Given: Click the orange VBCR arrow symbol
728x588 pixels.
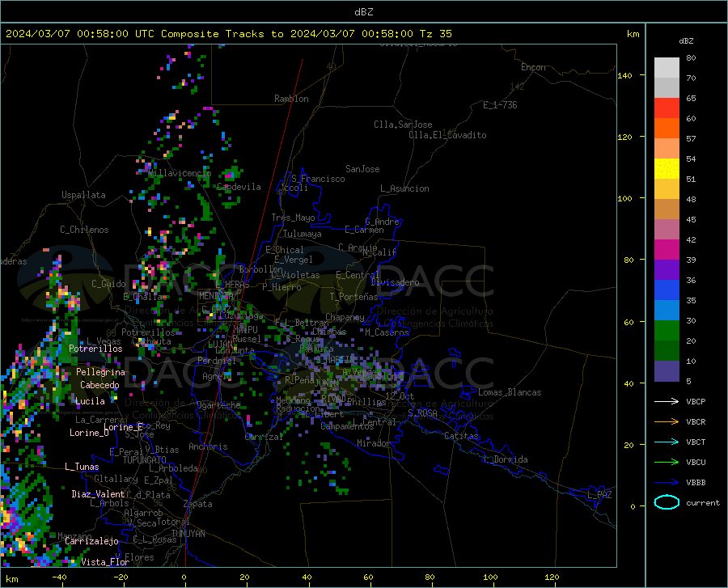Looking at the screenshot, I should tap(667, 422).
